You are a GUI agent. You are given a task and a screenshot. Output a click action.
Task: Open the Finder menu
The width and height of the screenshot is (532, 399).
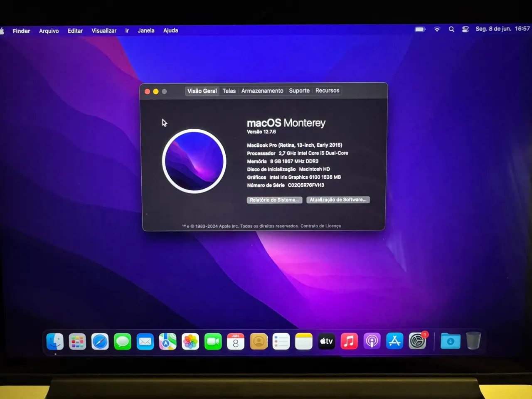[x=21, y=31]
